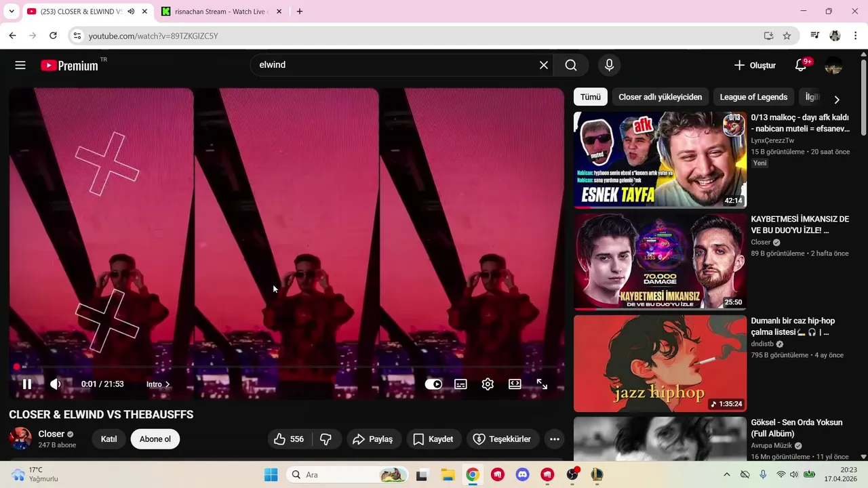Open the Göksel - Sen Orda Yoksun title

click(797, 428)
